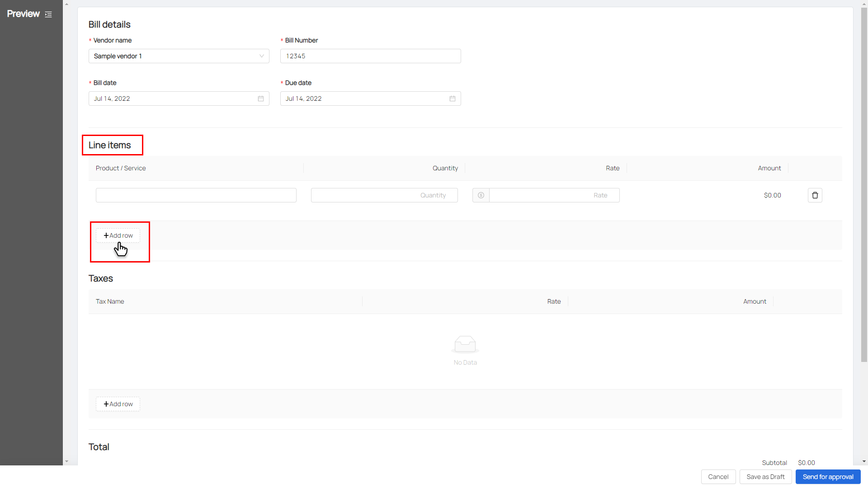Open the Due date calendar icon
The height and width of the screenshot is (488, 868).
click(x=453, y=99)
